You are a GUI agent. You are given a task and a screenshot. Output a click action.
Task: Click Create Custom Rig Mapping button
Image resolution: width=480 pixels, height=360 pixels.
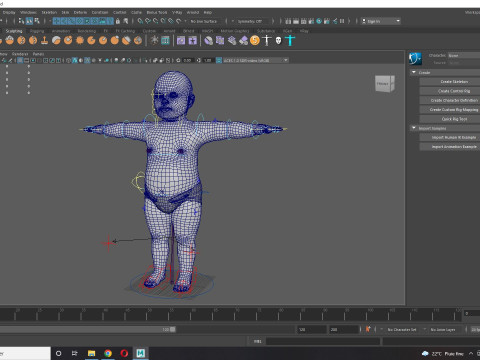point(449,110)
